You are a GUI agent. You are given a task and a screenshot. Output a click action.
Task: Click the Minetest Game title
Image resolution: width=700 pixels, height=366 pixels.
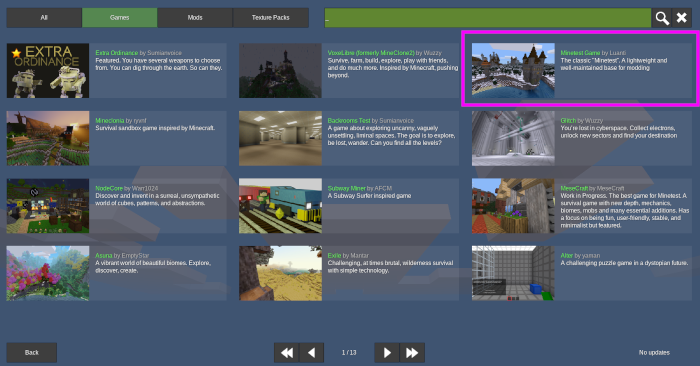pos(580,53)
